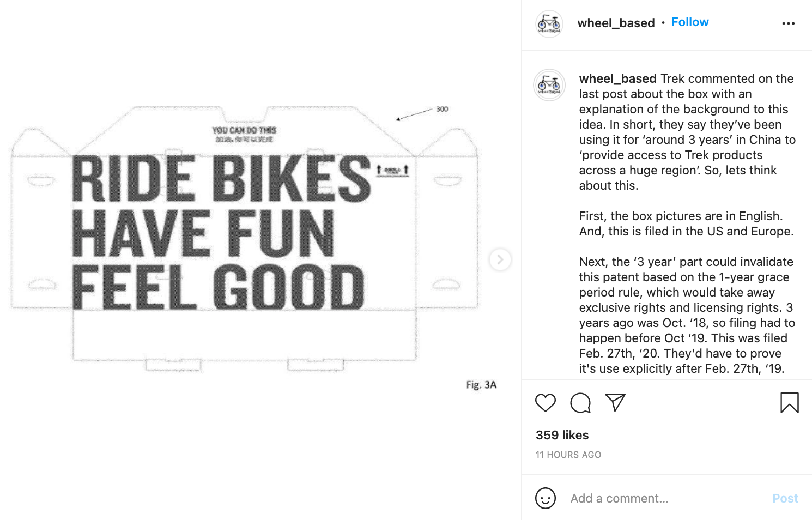This screenshot has width=812, height=520.
Task: Click the "300" reference number on the drawing
Action: click(442, 109)
